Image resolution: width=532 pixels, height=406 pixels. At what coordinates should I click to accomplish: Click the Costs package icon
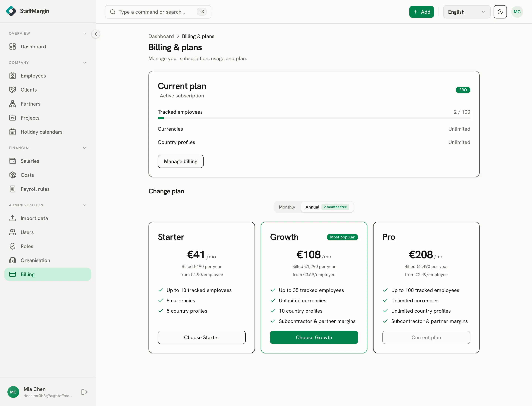pos(13,175)
